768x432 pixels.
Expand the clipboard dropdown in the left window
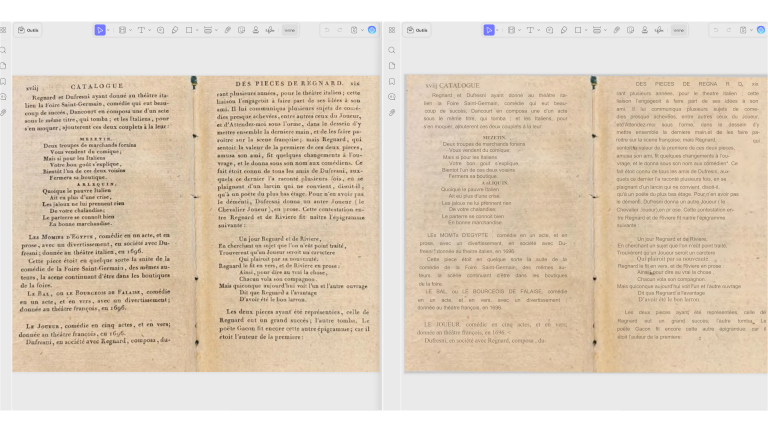coord(362,30)
